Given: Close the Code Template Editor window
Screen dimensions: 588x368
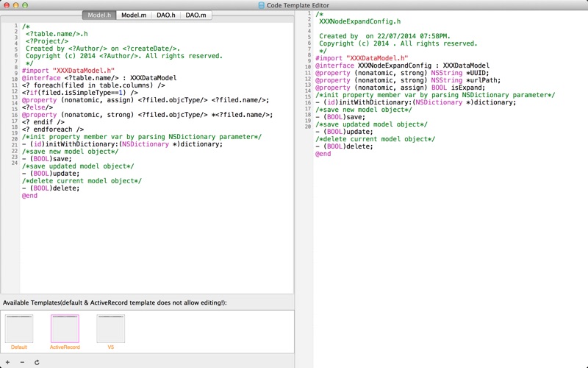Looking at the screenshot, I should [7, 5].
